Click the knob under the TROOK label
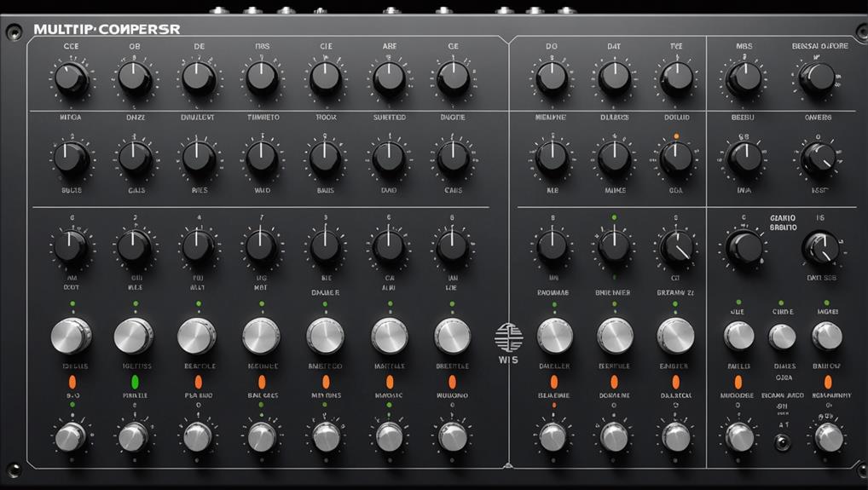The image size is (868, 490). coord(325,159)
